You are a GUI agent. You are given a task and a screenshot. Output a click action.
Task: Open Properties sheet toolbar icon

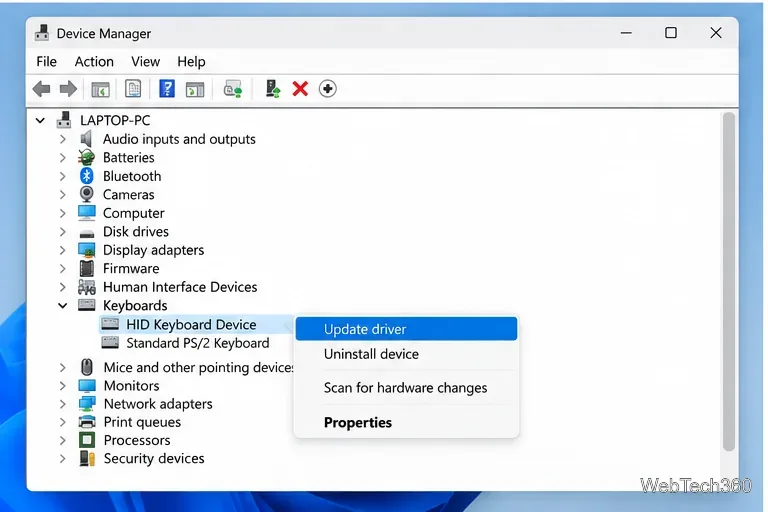pyautogui.click(x=133, y=89)
